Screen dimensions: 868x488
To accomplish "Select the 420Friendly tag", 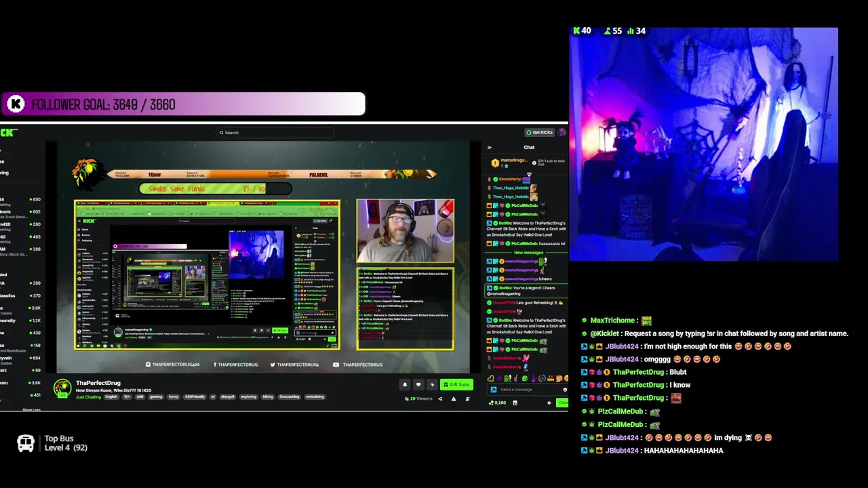I will pos(195,396).
